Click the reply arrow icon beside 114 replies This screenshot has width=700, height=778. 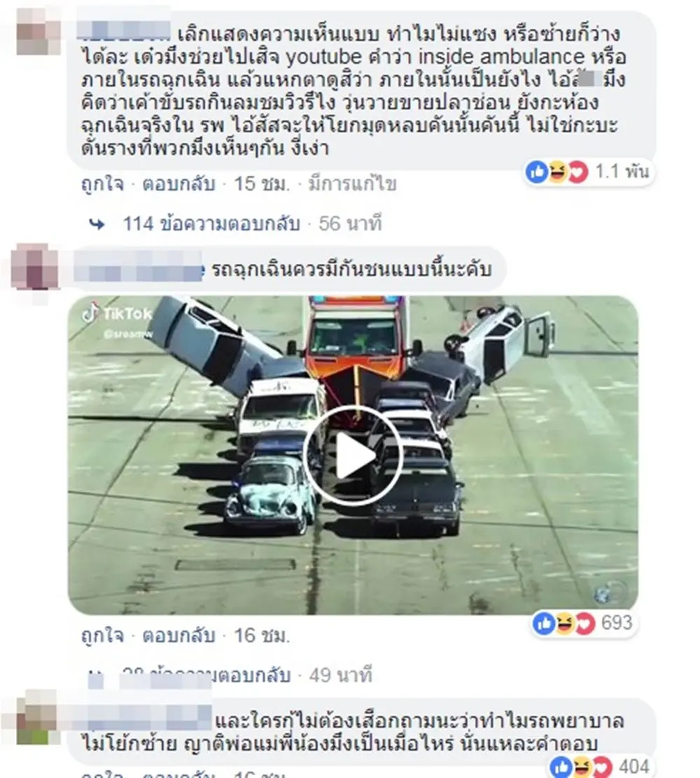[x=97, y=225]
